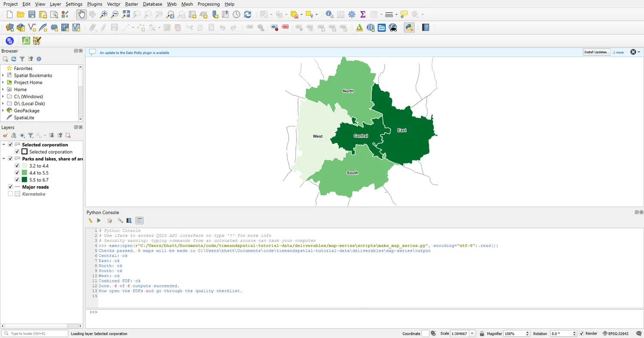Screen dimensions: 644x338
Task: Expand the C:\ (Windows) drive
Action: click(x=3, y=97)
